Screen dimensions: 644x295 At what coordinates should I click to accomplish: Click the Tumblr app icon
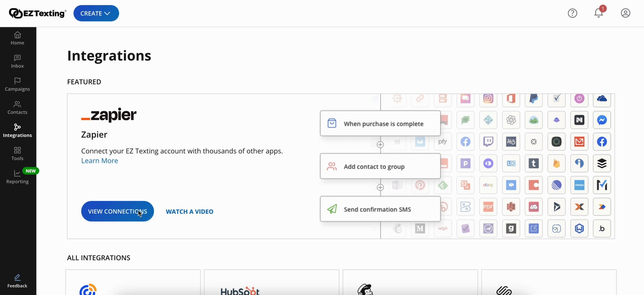(x=534, y=163)
